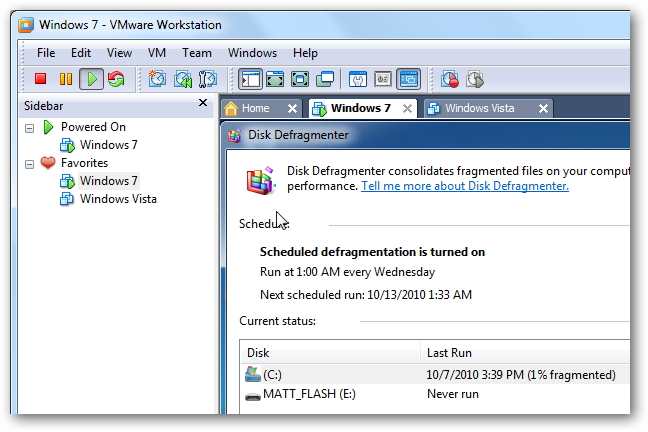Click the (C:) drive icon

253,374
